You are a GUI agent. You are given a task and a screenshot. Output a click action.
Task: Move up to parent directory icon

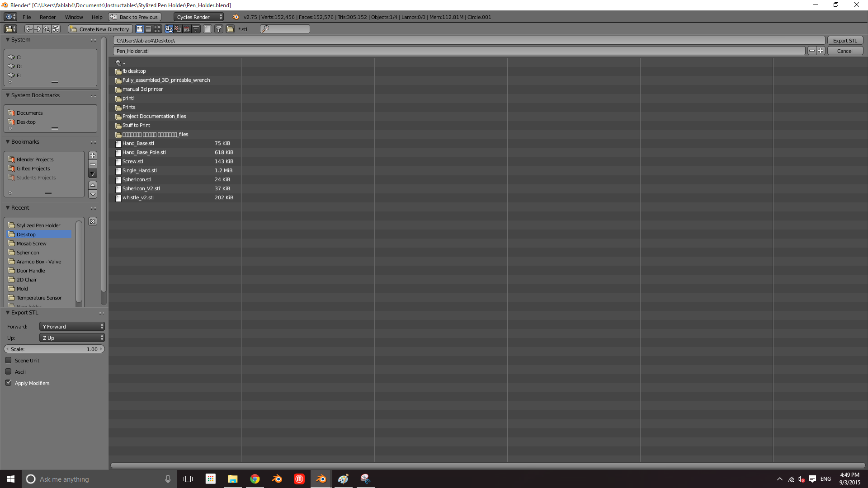[47, 29]
